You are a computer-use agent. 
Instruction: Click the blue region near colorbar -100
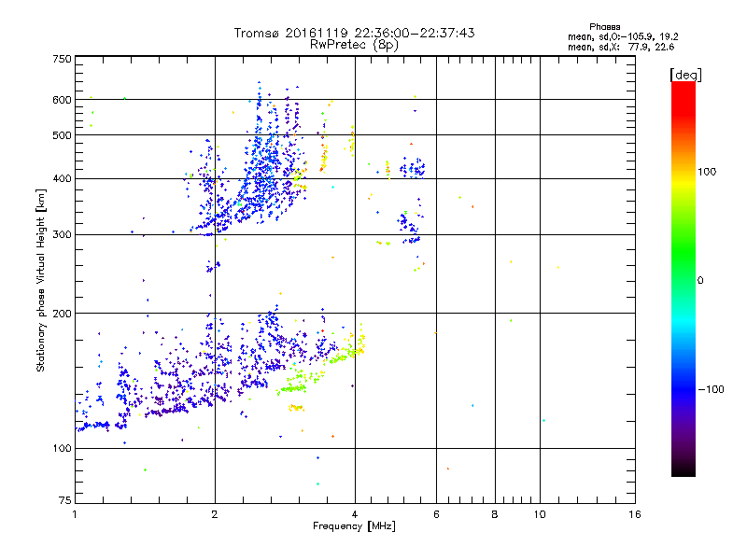click(684, 388)
